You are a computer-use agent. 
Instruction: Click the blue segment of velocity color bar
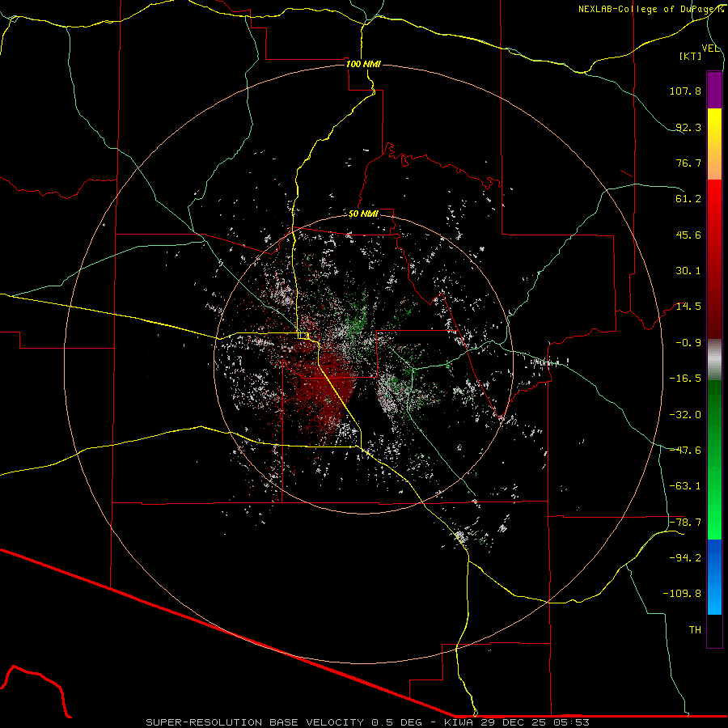(714, 577)
